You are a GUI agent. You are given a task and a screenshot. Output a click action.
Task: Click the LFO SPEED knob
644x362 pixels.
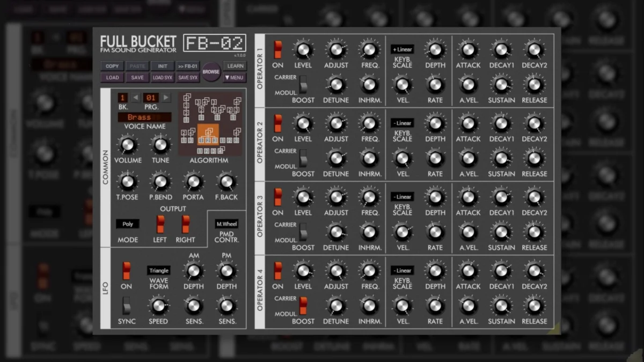coord(158,306)
